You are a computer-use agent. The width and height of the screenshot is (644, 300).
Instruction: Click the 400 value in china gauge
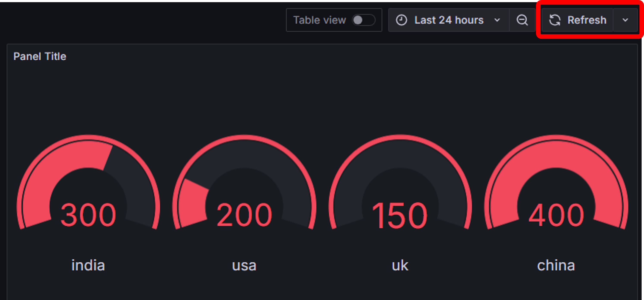pyautogui.click(x=556, y=215)
